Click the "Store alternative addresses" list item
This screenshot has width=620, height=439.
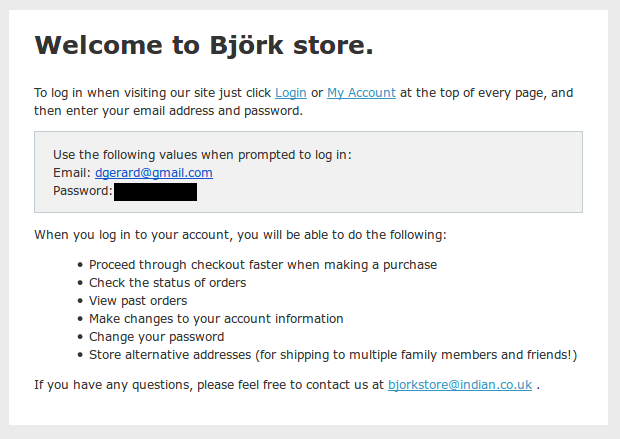[x=333, y=355]
